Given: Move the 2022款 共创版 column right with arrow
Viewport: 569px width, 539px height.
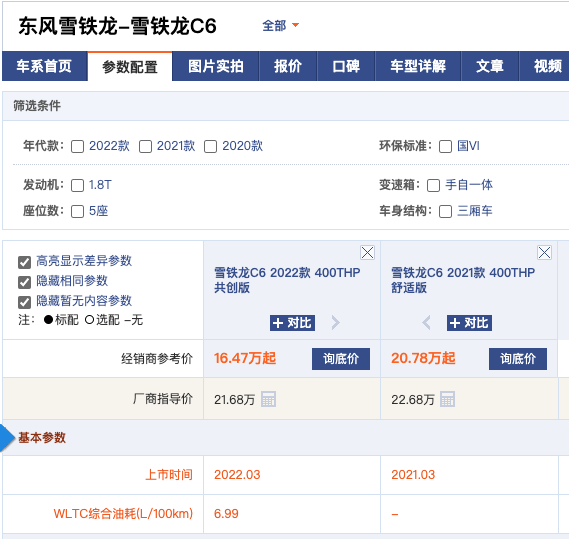Looking at the screenshot, I should tap(336, 322).
